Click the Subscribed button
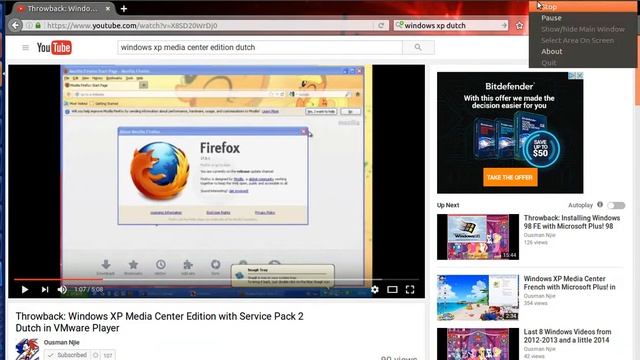 (x=68, y=355)
